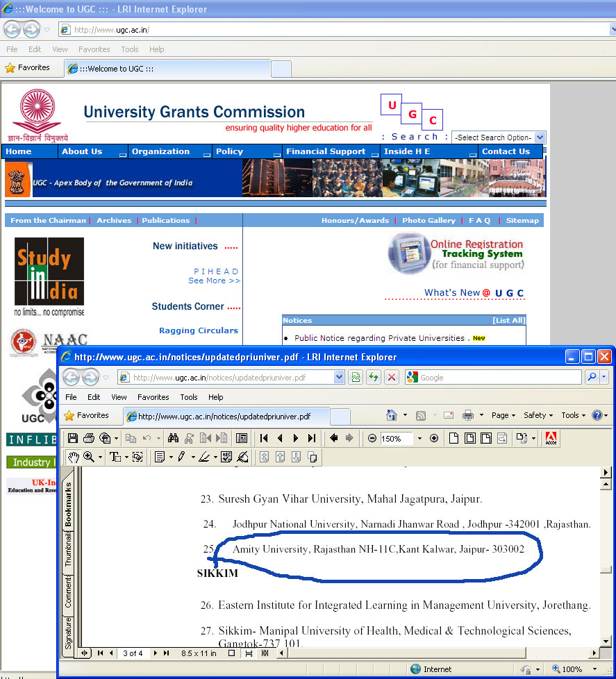Open recent pages dropdown beside Forward in PDF window
The width and height of the screenshot is (616, 679).
click(106, 378)
